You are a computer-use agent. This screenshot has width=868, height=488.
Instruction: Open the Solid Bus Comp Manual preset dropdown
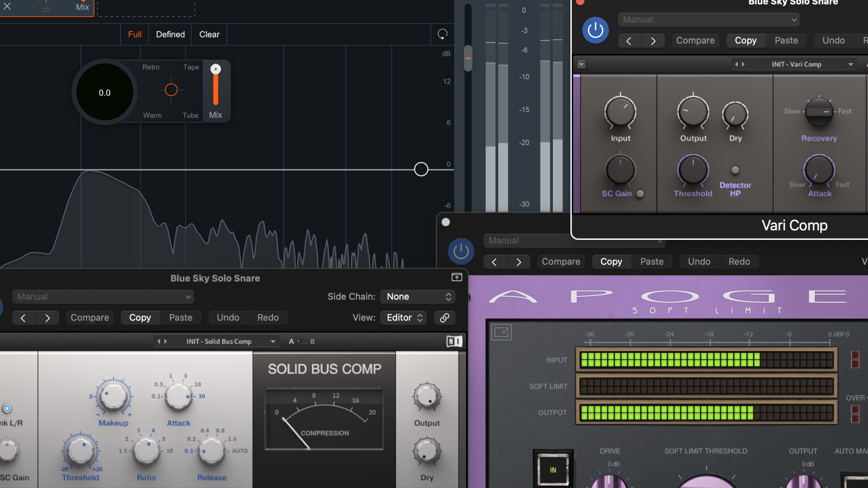point(103,297)
